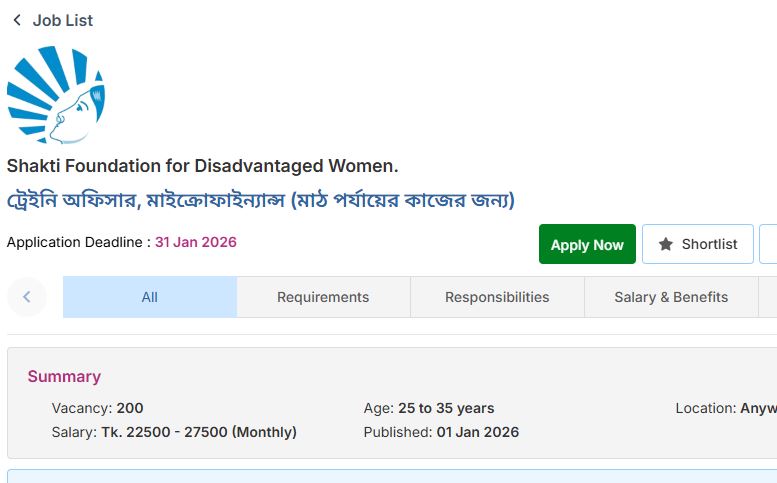Screen dimensions: 777x483
Task: Click the Bengali Trainee Officer job title
Action: [260, 200]
